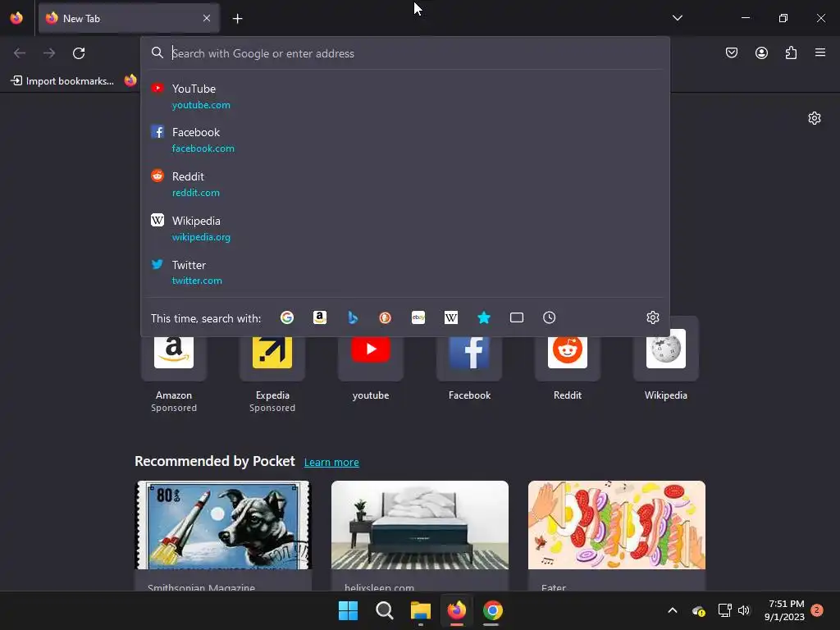Viewport: 840px width, 630px height.
Task: Go forward to the next page
Action: click(49, 53)
